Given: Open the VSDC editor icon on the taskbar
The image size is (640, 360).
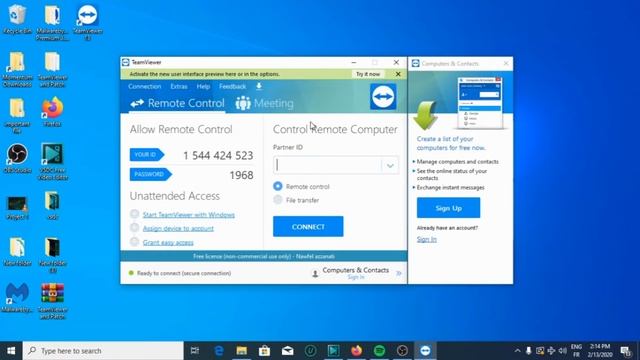Looking at the screenshot, I should pos(333,351).
